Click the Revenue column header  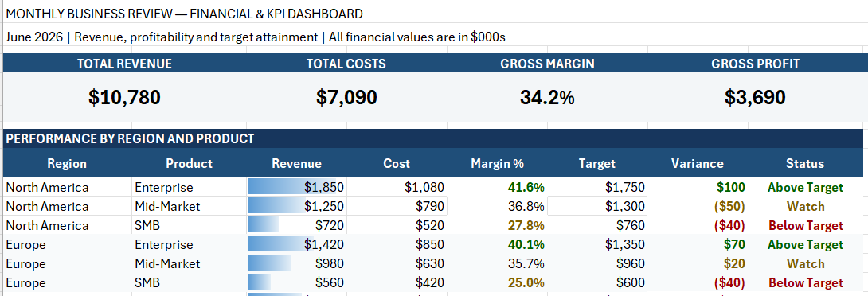297,163
